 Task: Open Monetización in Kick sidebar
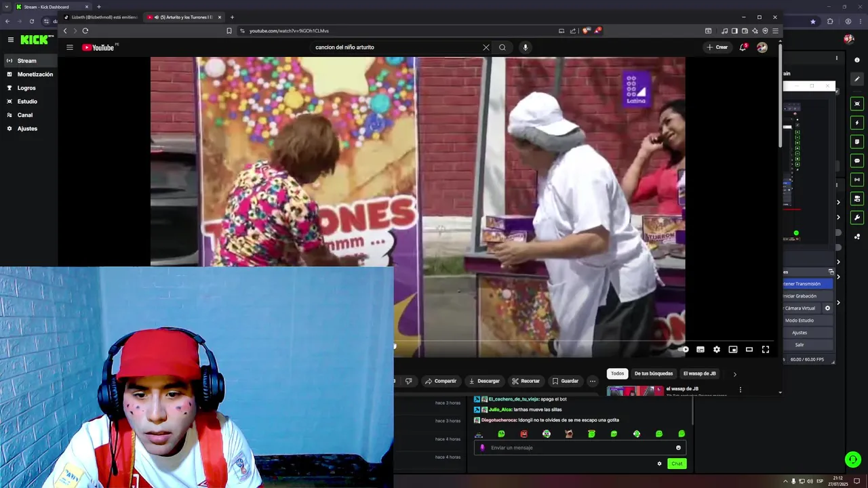click(x=30, y=75)
